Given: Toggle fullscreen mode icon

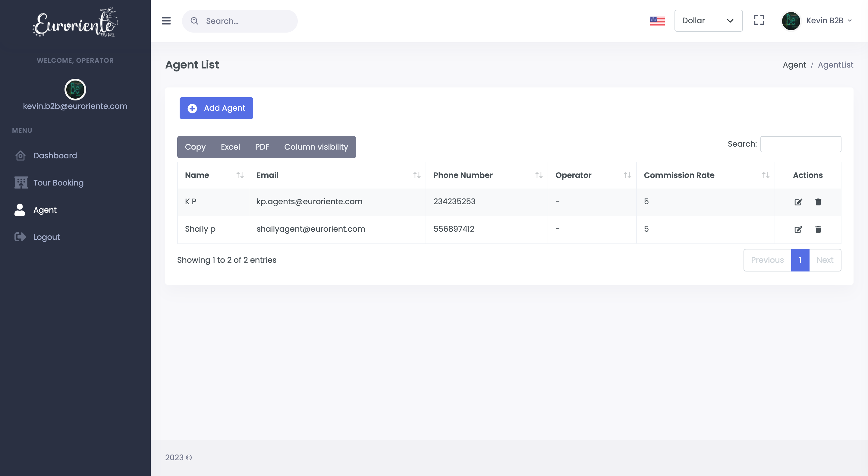Looking at the screenshot, I should point(759,20).
